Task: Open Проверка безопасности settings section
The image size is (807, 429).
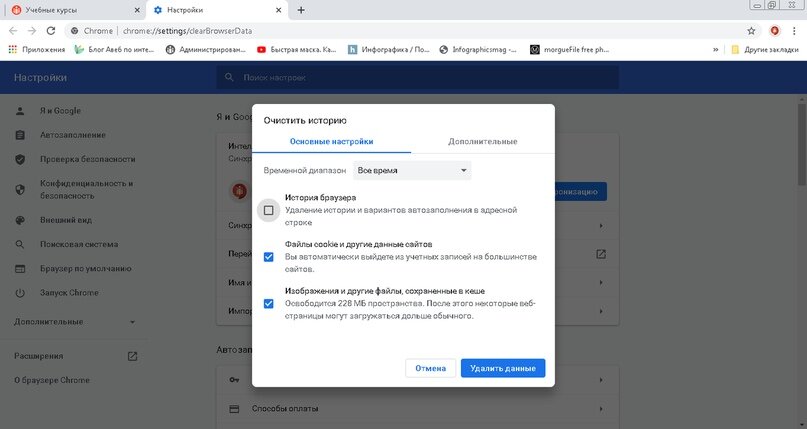Action: [x=75, y=159]
